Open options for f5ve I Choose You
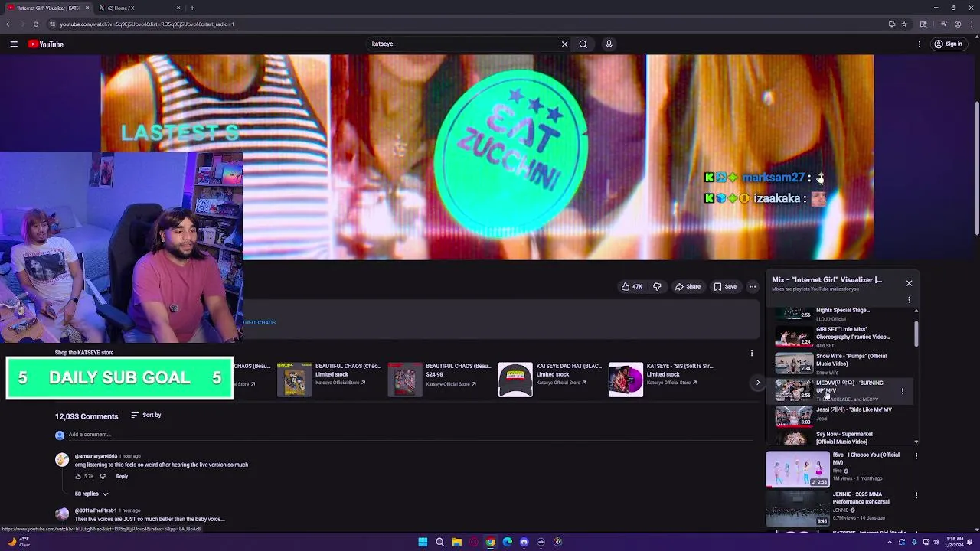Screen dimensions: 980x551 click(916, 456)
